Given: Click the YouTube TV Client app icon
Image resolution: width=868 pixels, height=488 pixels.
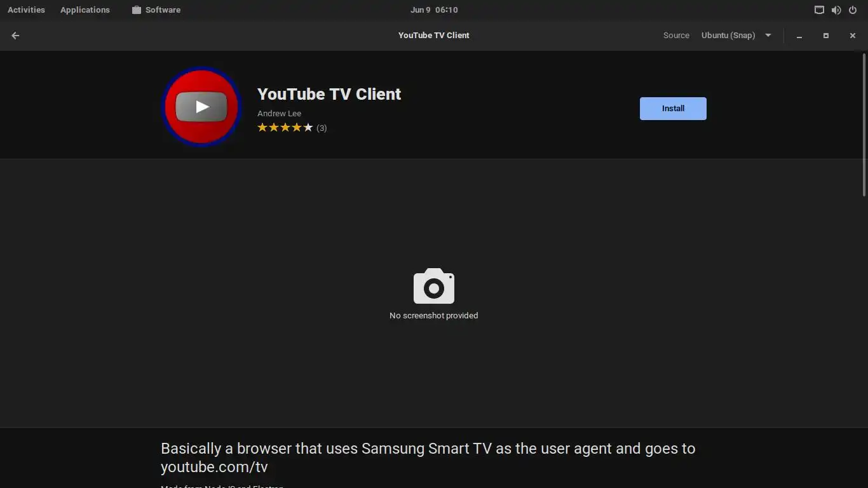Looking at the screenshot, I should [x=201, y=106].
